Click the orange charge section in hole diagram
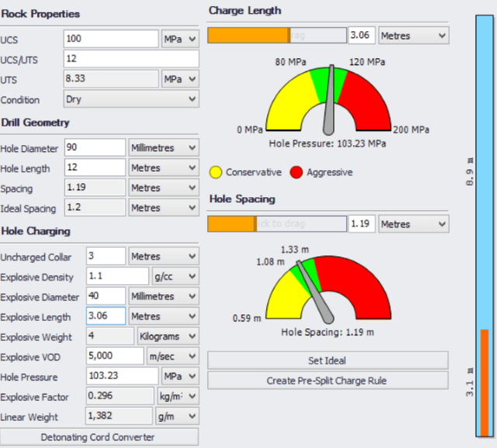The width and height of the screenshot is (497, 448). (485, 383)
